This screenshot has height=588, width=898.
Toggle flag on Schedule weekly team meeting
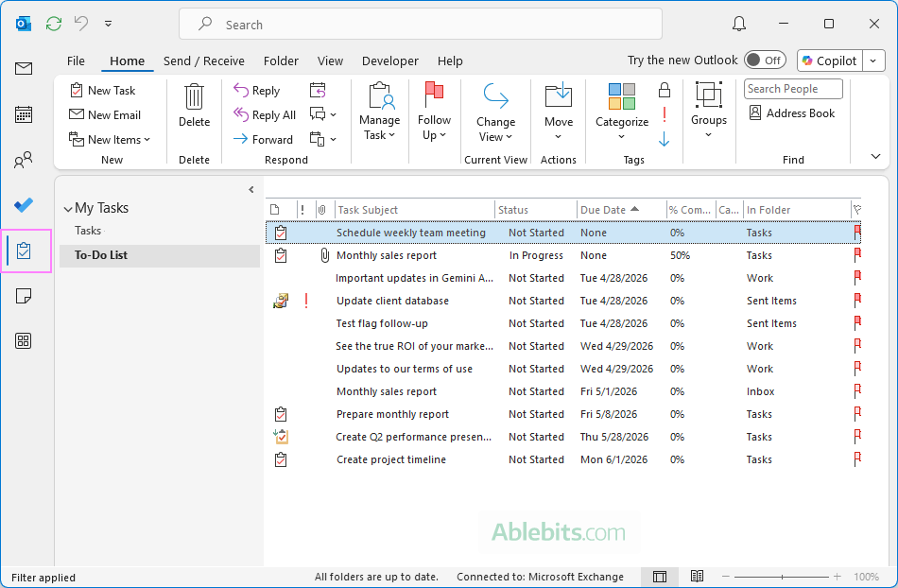[x=856, y=233]
